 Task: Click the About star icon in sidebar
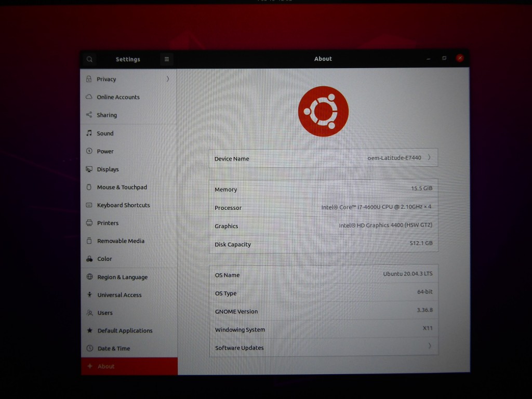click(90, 366)
